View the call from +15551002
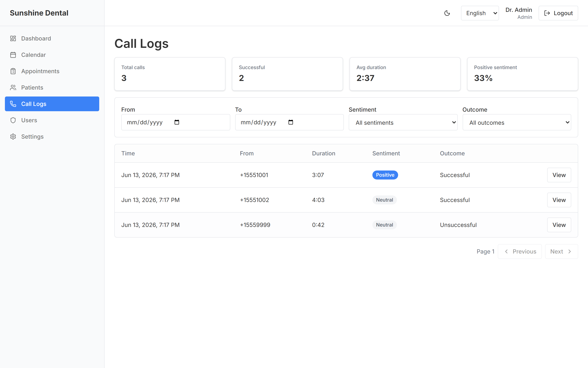The height and width of the screenshot is (368, 588). pyautogui.click(x=559, y=200)
